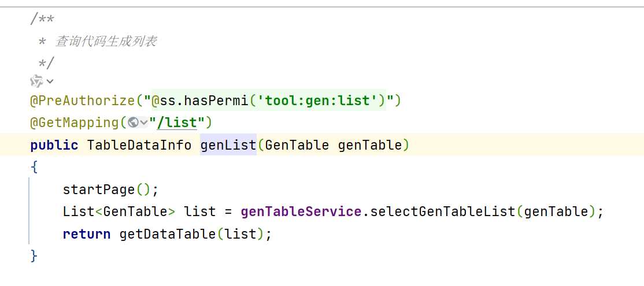Click the Chinese Javadoc comment text

click(106, 42)
